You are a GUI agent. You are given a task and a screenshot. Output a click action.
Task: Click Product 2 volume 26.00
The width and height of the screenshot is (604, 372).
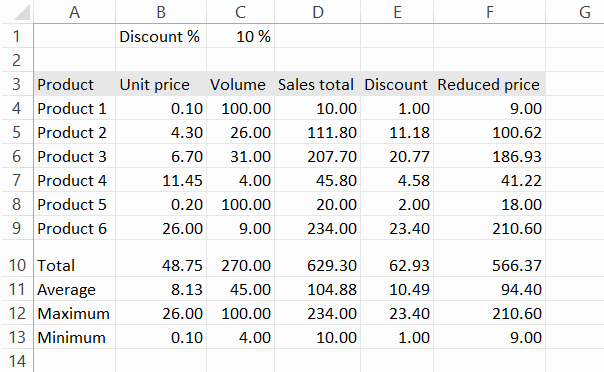(240, 132)
